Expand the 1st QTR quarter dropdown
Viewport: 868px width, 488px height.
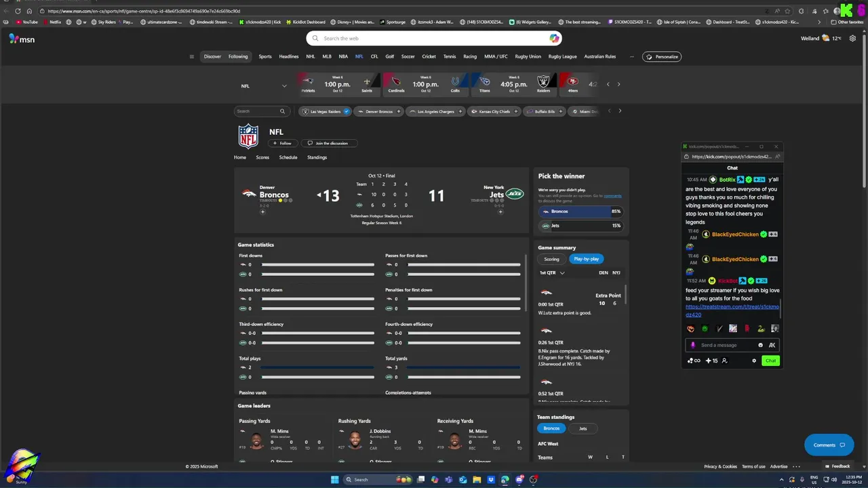552,272
